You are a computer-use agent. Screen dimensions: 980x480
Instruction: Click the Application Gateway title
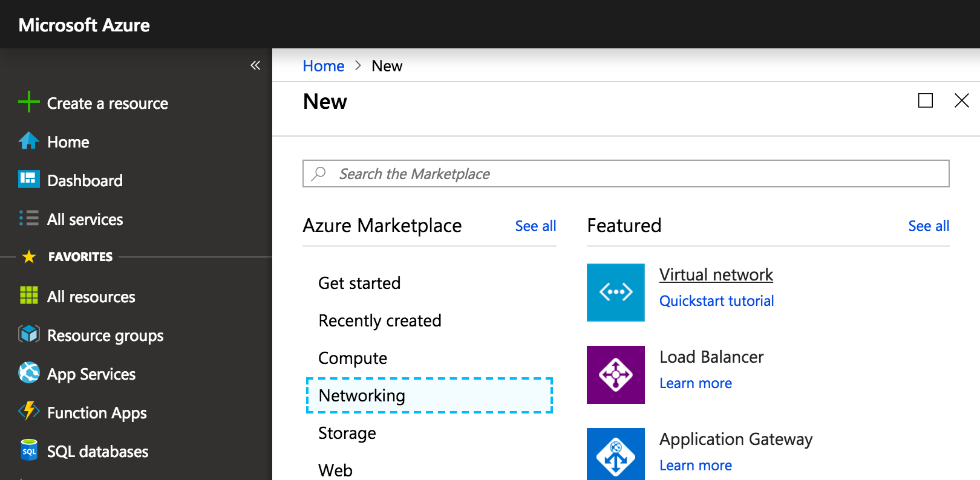tap(736, 439)
